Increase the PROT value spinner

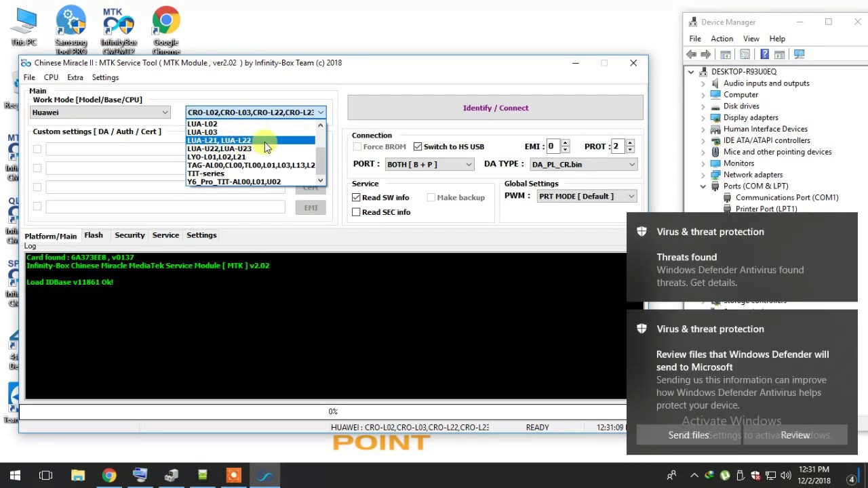click(x=630, y=143)
